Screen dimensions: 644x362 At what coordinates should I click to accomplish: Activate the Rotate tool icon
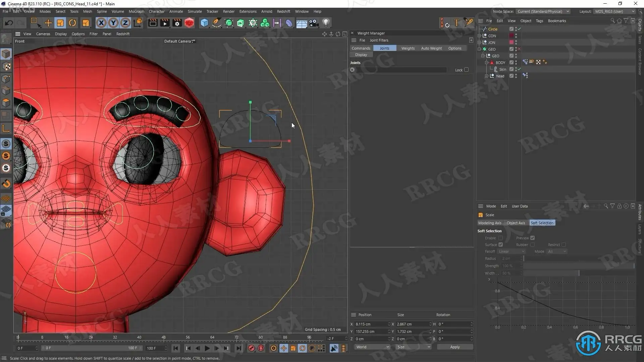[x=72, y=23]
